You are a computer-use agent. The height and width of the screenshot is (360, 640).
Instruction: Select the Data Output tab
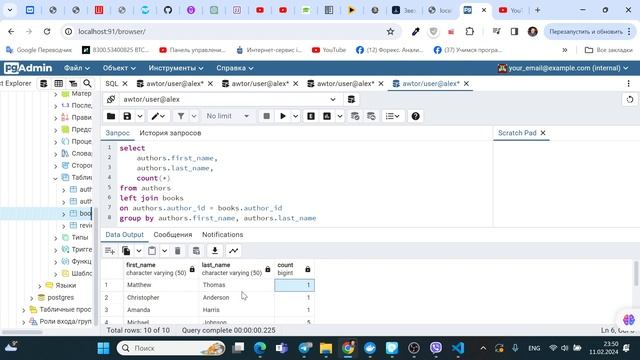pos(124,235)
